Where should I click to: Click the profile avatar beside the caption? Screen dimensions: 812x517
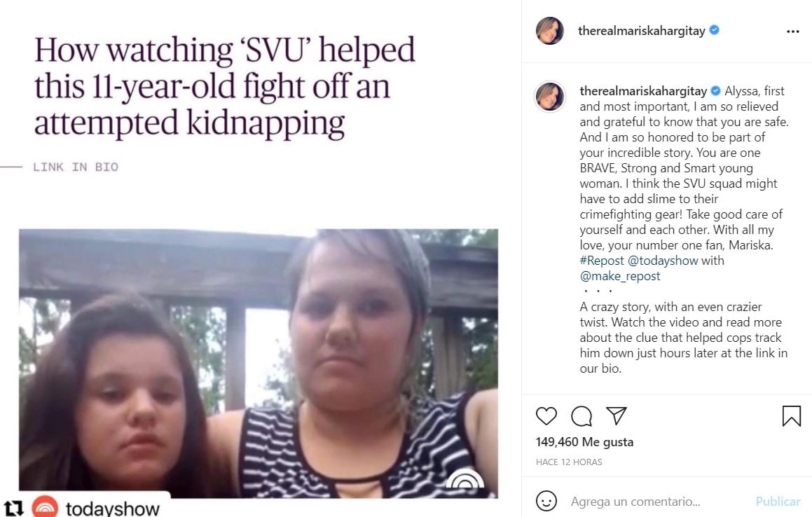550,97
